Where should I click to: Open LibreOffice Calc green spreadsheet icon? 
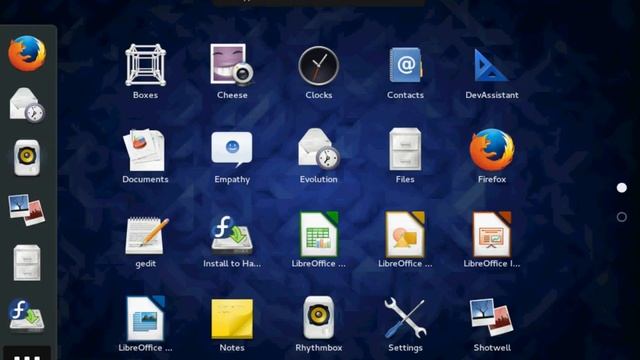coord(319,234)
